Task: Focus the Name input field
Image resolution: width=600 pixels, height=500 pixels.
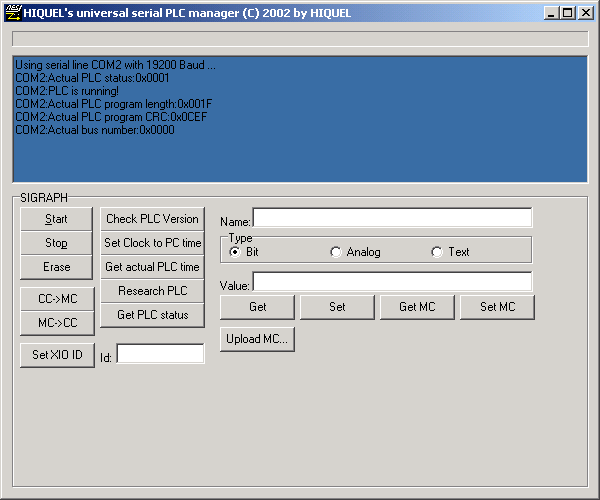Action: (392, 218)
